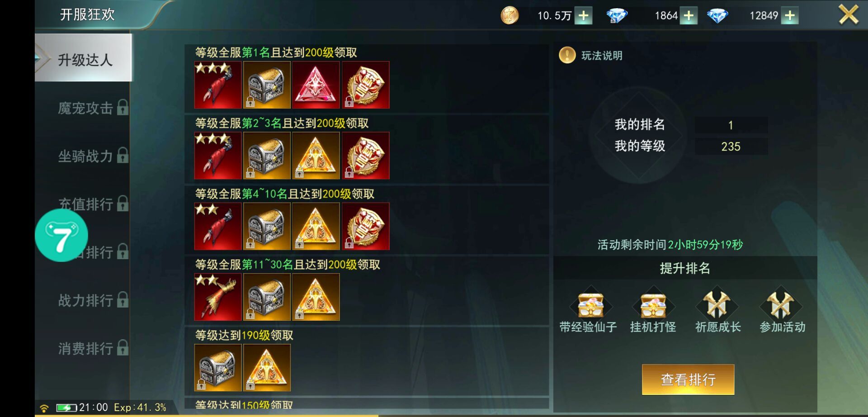View the silver chest in 190级 reward row
Viewport: 868px width, 417px height.
[218, 368]
